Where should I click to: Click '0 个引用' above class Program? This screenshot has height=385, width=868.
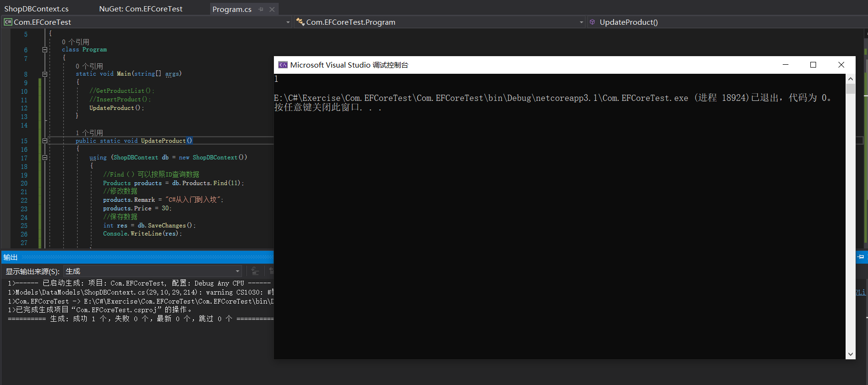75,42
